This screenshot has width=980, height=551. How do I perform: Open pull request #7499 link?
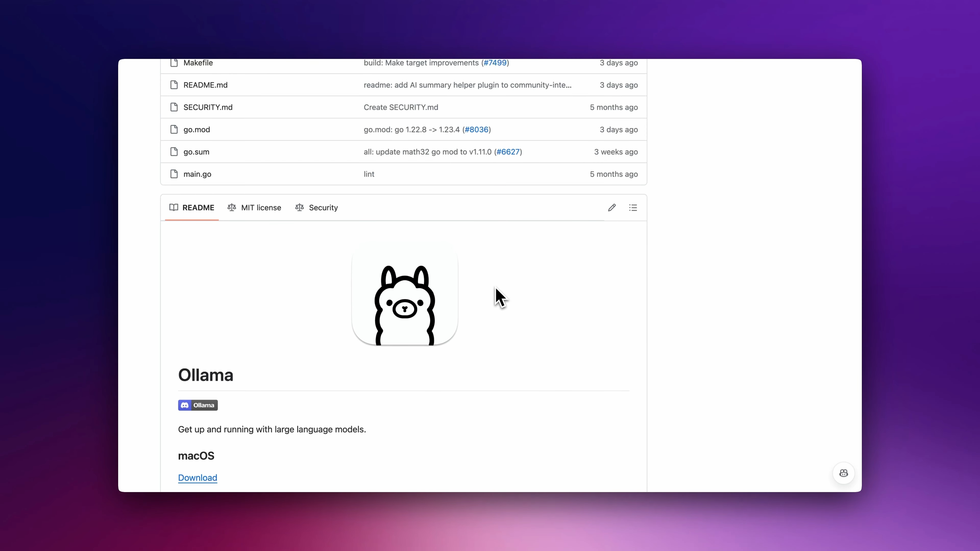pyautogui.click(x=495, y=63)
